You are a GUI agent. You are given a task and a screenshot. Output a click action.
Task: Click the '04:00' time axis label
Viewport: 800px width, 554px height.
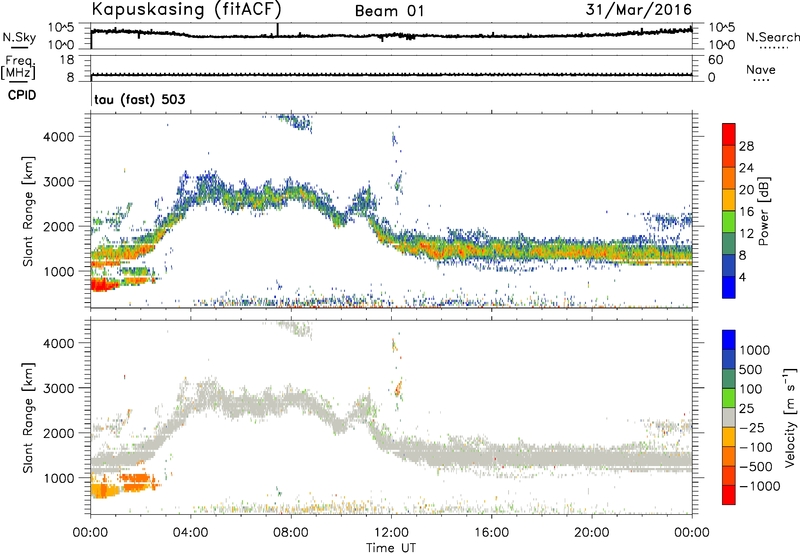191,533
